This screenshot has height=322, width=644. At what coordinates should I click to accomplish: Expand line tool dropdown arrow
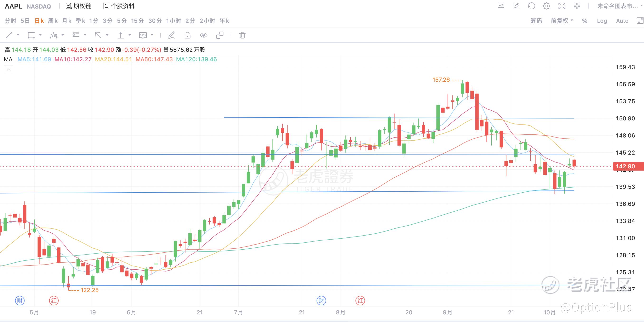(x=18, y=35)
